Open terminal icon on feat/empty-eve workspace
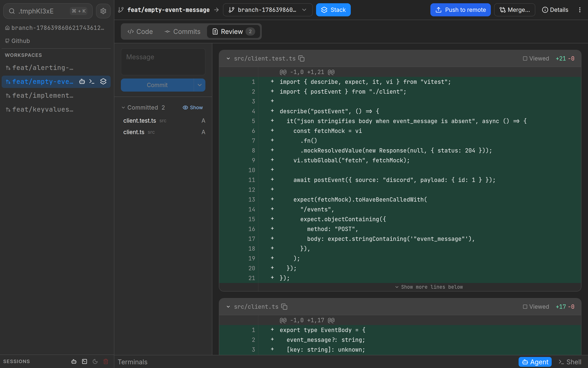Image resolution: width=588 pixels, height=368 pixels. point(92,82)
